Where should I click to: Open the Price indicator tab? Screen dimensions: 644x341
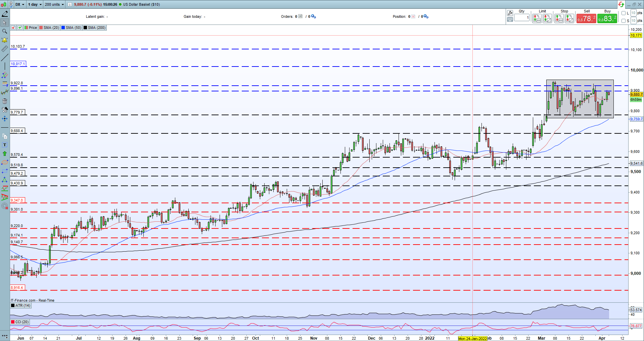[31, 28]
